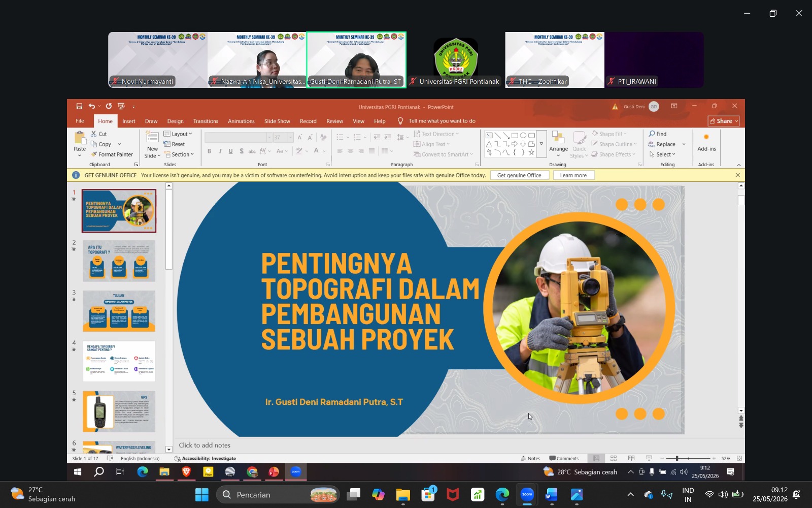Switch to the Design tab
This screenshot has width=812, height=508.
click(176, 121)
